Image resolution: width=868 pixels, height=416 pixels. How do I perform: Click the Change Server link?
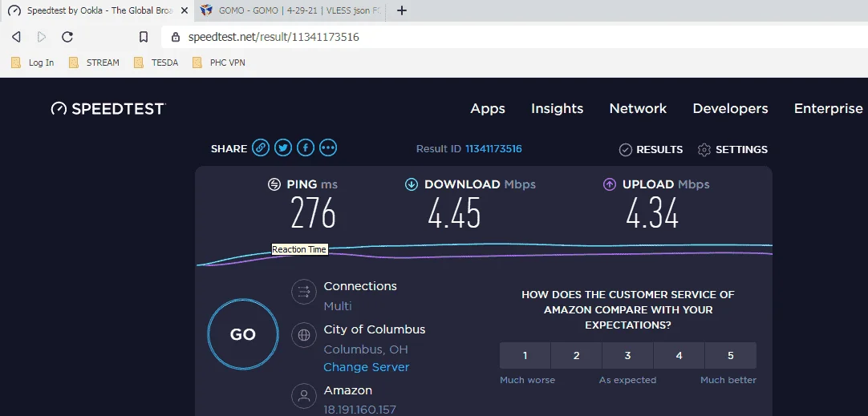pyautogui.click(x=367, y=367)
